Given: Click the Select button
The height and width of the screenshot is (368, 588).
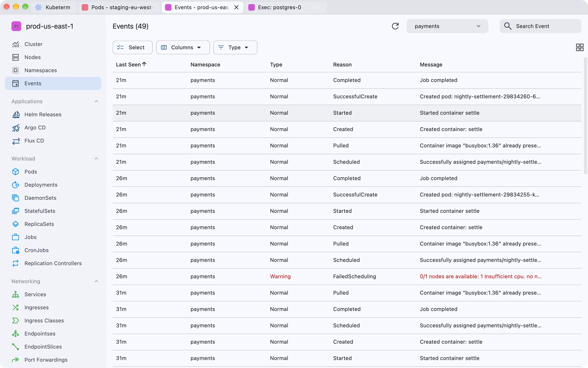Looking at the screenshot, I should (x=133, y=47).
